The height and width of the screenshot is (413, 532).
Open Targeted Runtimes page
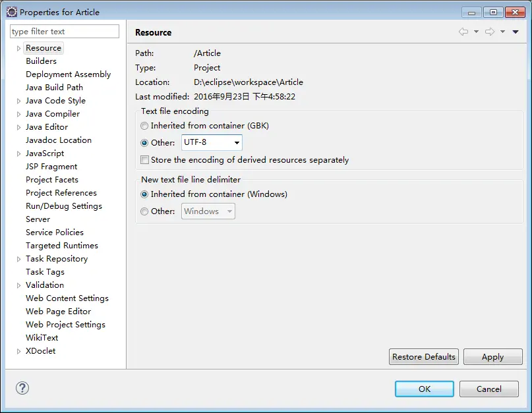click(62, 246)
